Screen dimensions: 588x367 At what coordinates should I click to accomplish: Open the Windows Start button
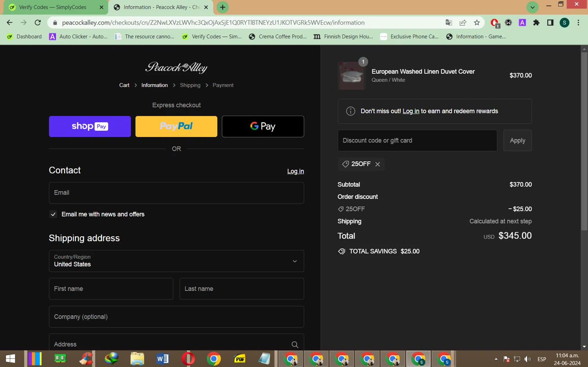coord(11,358)
